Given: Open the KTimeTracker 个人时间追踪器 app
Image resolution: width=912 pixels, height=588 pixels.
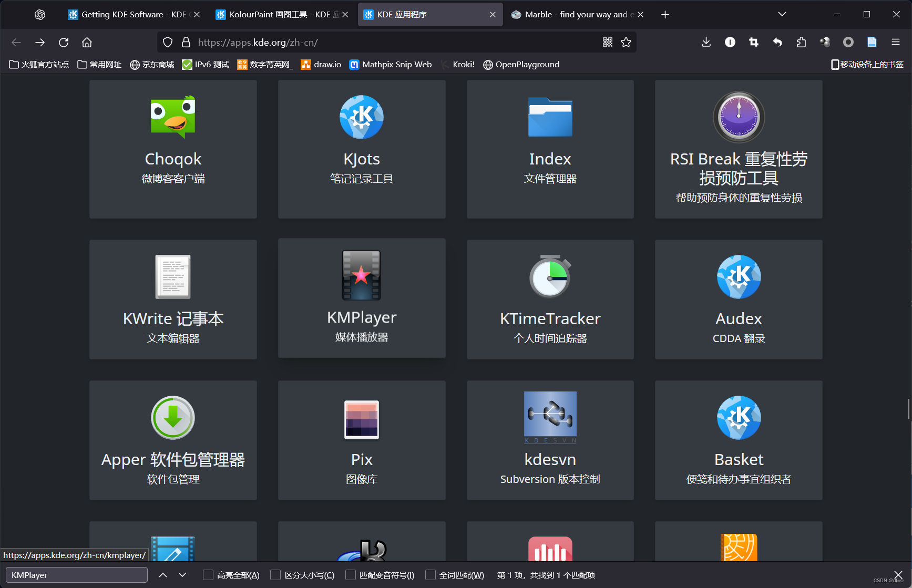Looking at the screenshot, I should 550,299.
